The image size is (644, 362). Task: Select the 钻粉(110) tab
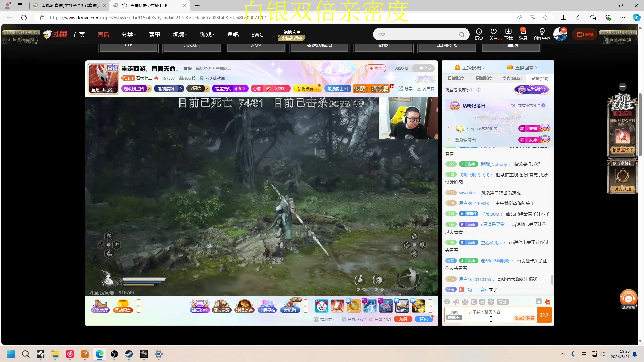tap(540, 78)
